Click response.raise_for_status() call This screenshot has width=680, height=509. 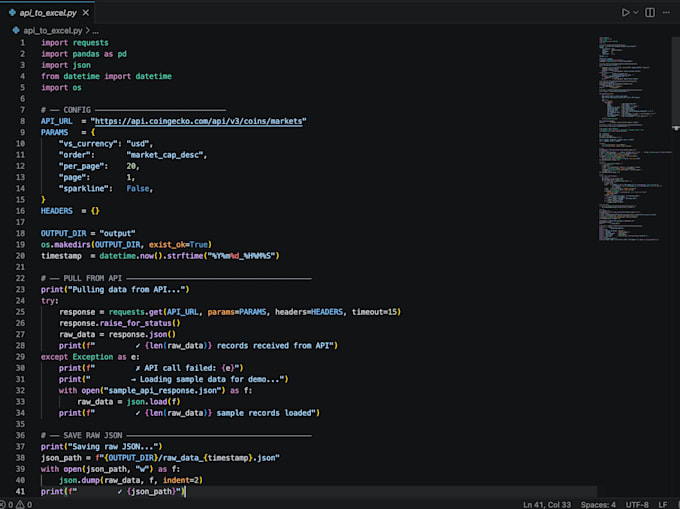120,323
